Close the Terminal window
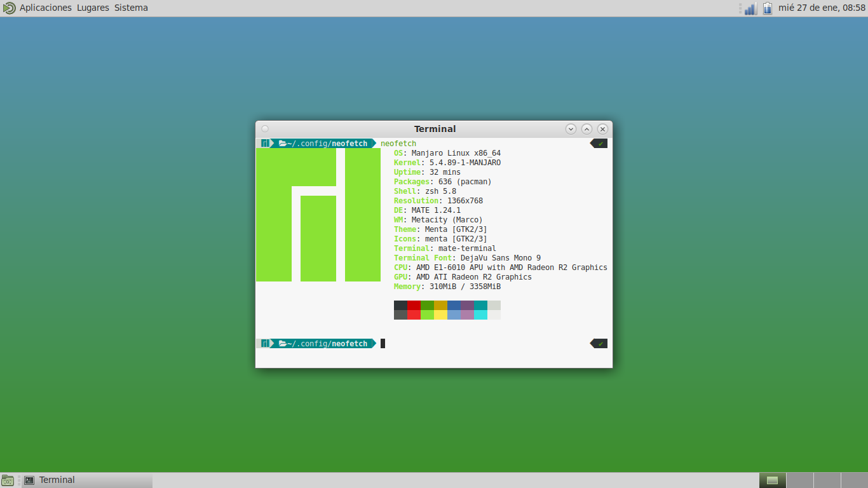The width and height of the screenshot is (868, 488). coord(603,129)
